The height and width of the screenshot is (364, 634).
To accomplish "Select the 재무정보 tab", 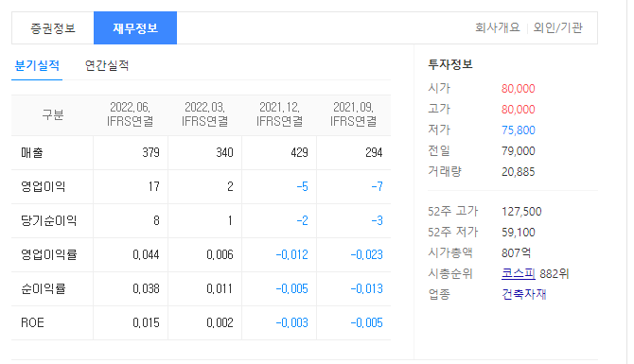I will coord(135,28).
